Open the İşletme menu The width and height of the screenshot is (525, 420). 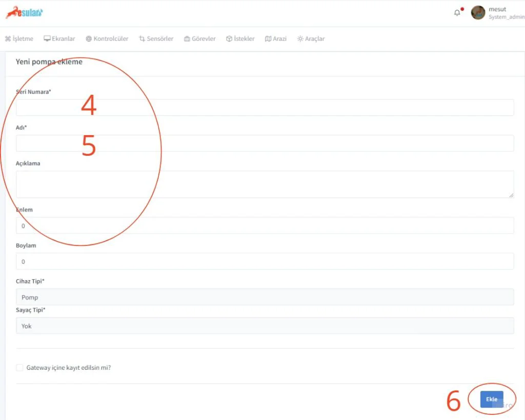coord(19,39)
